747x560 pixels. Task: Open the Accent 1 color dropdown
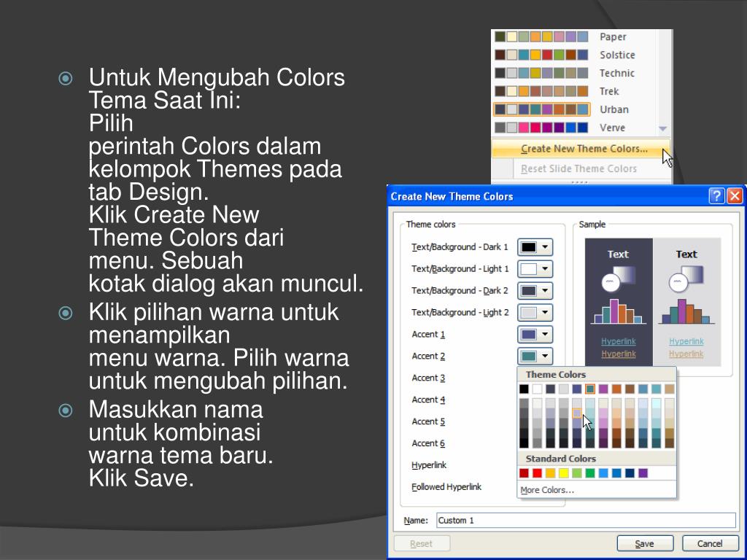[x=535, y=334]
